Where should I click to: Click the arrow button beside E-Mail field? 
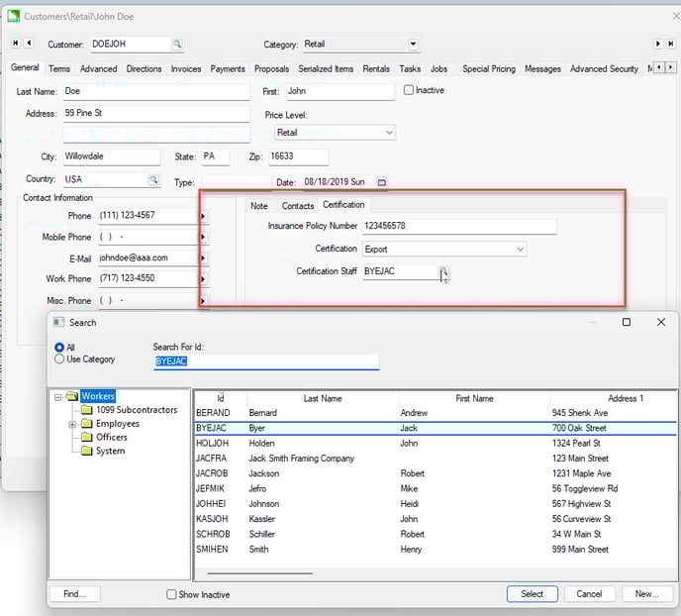coord(203,258)
